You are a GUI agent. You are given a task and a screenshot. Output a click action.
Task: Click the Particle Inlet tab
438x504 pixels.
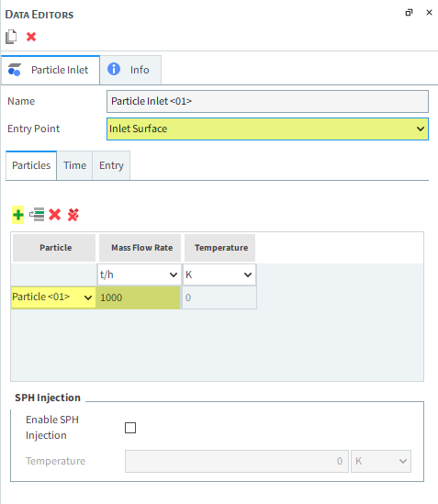point(51,70)
